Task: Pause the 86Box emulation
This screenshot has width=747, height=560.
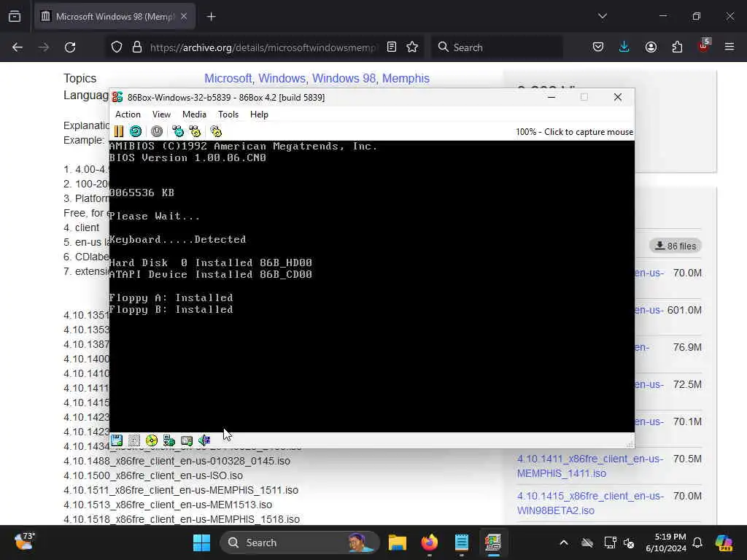Action: tap(119, 131)
